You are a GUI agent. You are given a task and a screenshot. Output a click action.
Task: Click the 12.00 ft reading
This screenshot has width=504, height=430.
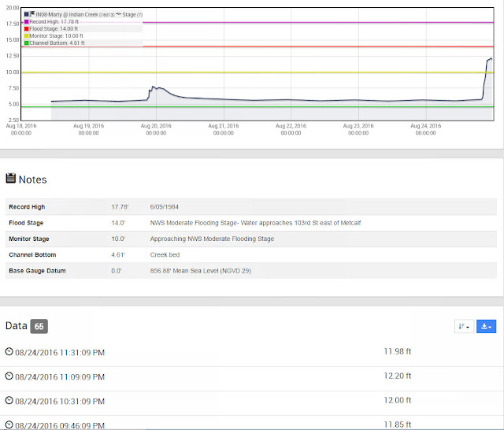(397, 400)
